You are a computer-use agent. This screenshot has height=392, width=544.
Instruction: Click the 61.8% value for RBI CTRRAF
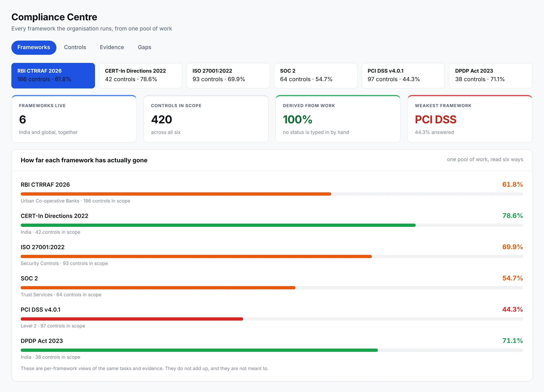click(513, 184)
